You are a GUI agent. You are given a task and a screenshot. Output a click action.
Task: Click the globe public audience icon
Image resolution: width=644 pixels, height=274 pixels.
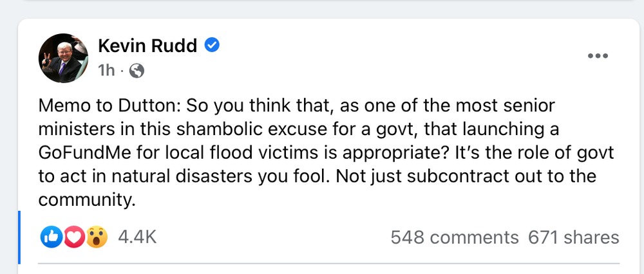click(137, 71)
